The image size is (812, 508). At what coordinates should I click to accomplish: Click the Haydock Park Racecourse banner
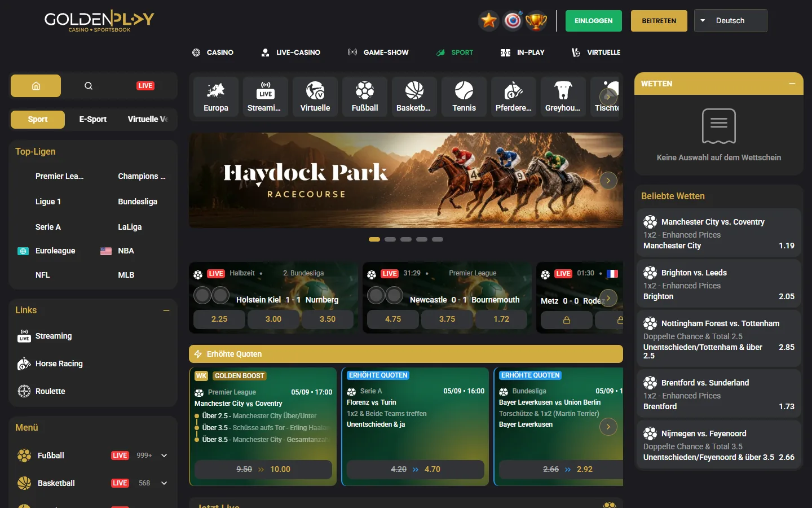[x=406, y=181]
